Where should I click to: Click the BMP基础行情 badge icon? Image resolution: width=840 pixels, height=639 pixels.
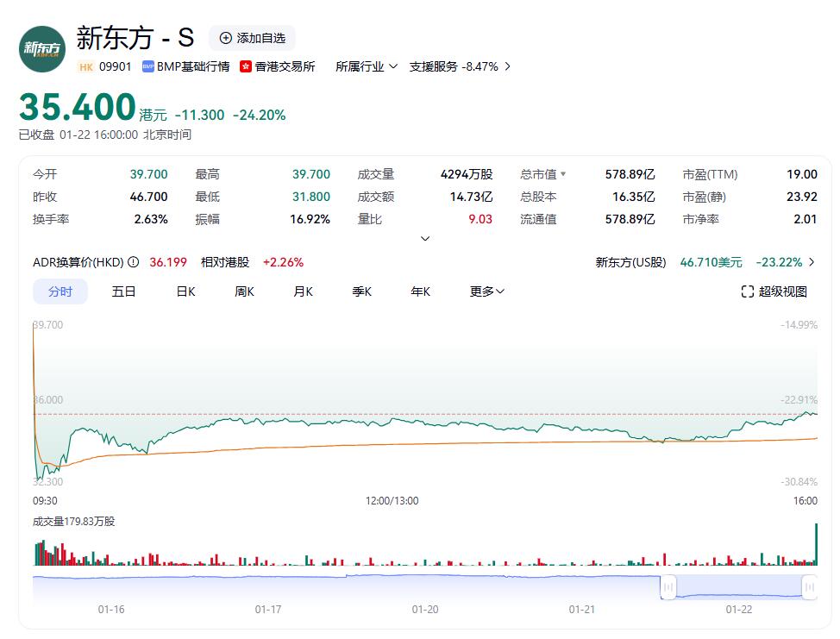coord(148,66)
